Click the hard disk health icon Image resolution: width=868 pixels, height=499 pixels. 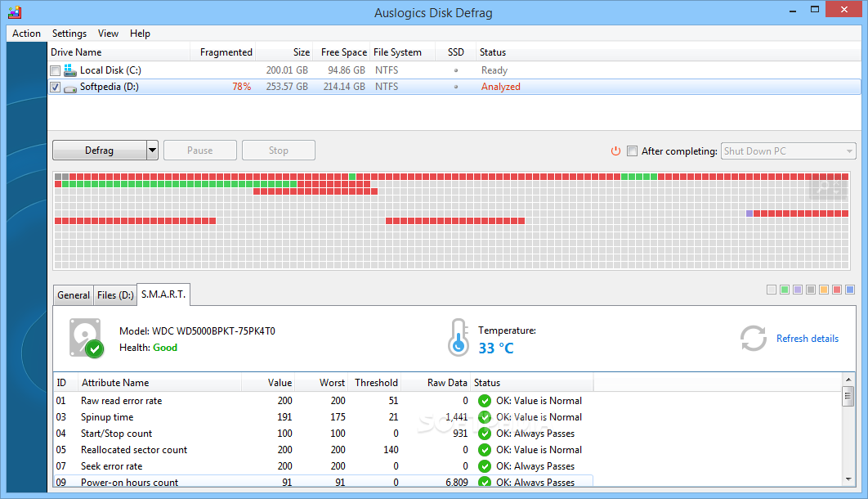click(x=87, y=338)
